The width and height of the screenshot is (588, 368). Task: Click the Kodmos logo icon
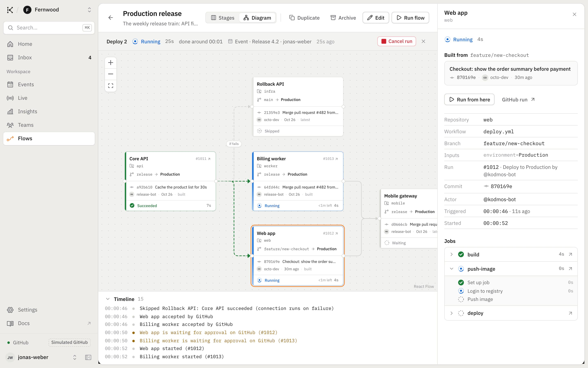[10, 10]
